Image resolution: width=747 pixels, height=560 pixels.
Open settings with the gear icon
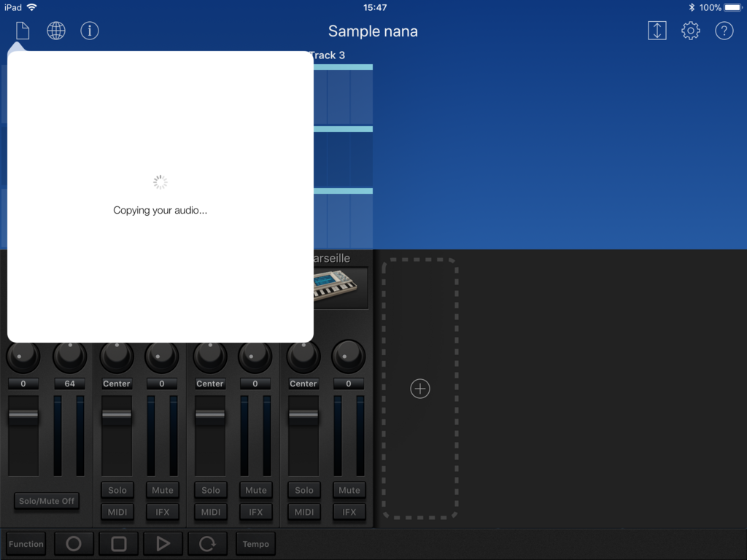(x=690, y=31)
